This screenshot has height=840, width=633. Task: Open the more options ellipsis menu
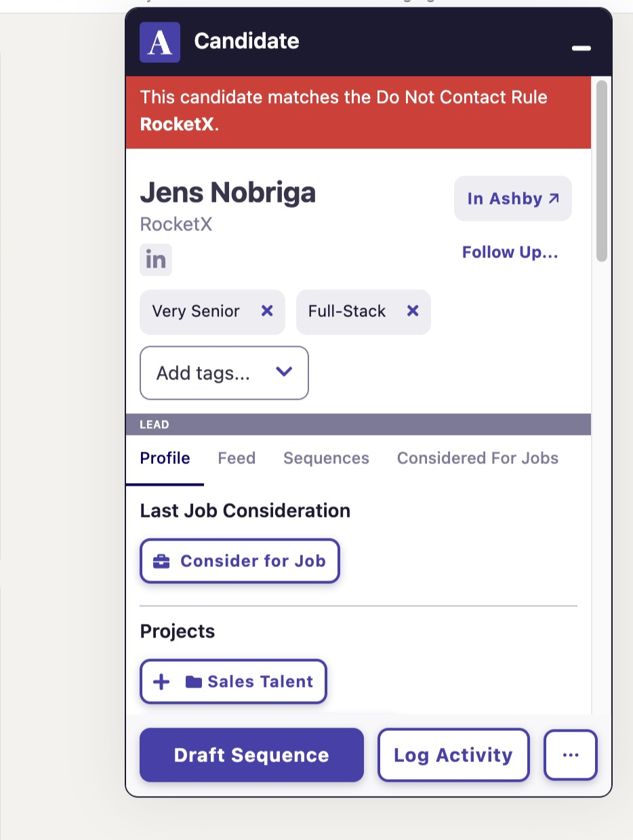[571, 755]
